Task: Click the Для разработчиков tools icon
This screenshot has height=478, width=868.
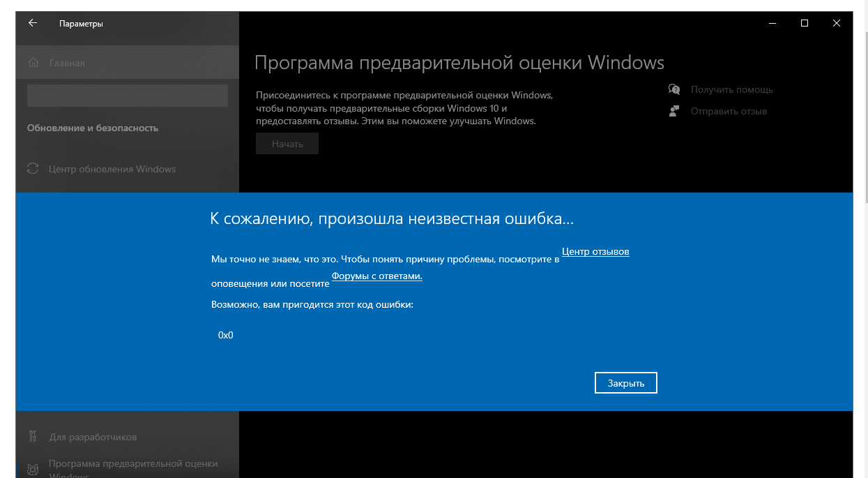Action: (33, 437)
